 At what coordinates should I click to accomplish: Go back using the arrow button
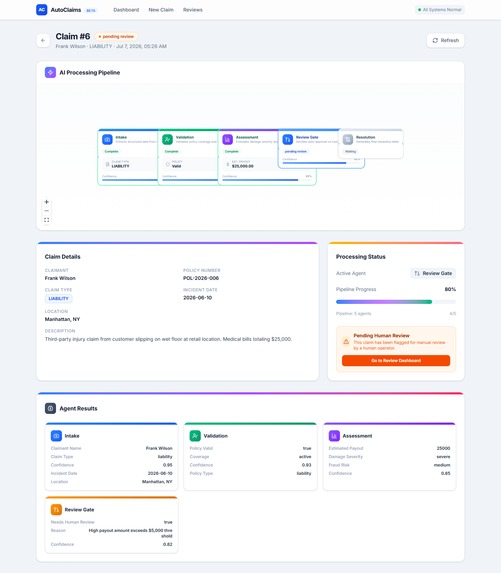[x=43, y=41]
